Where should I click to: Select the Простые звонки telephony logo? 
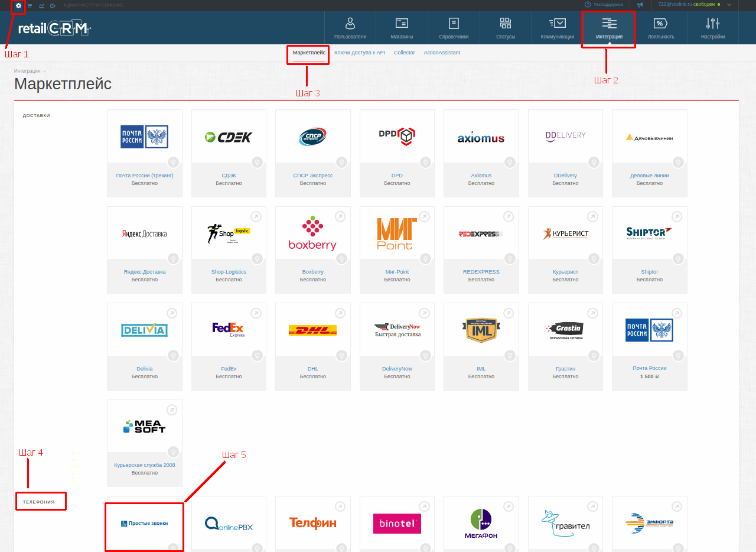145,524
